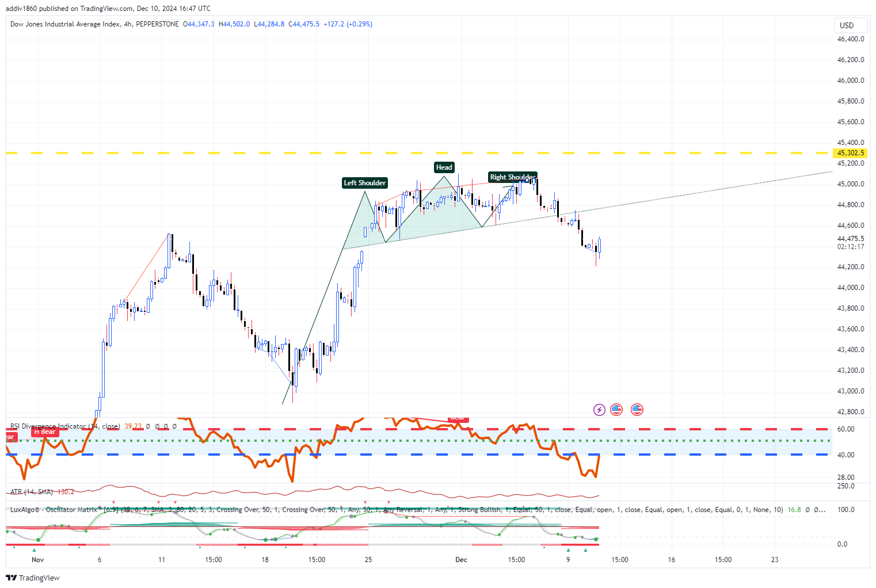Select the Head pattern label
Image resolution: width=876 pixels, height=588 pixels.
tap(444, 167)
